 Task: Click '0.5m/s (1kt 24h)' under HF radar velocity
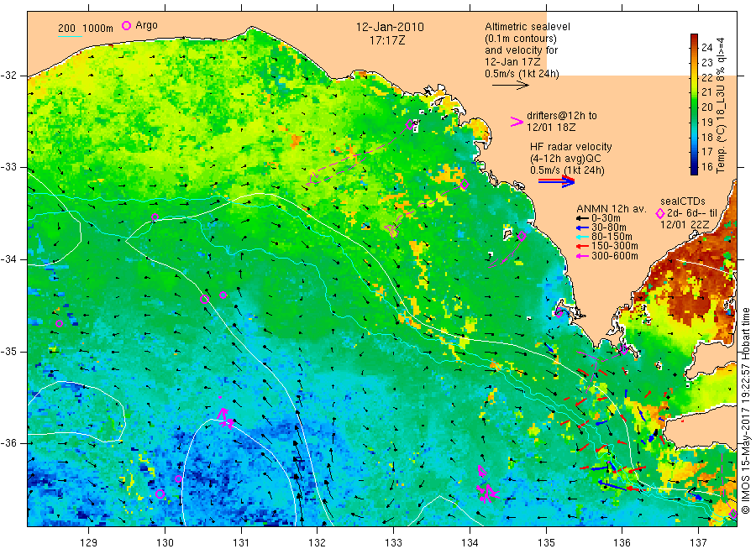click(568, 170)
